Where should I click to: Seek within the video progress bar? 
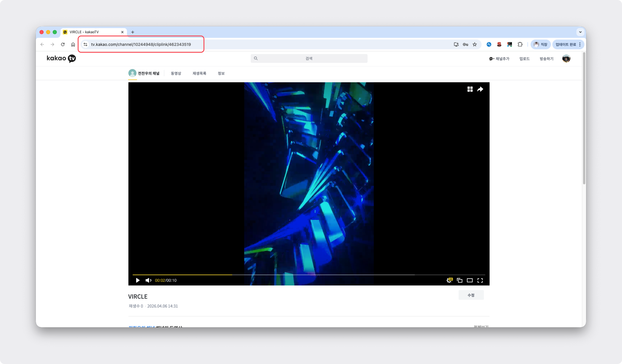click(309, 275)
